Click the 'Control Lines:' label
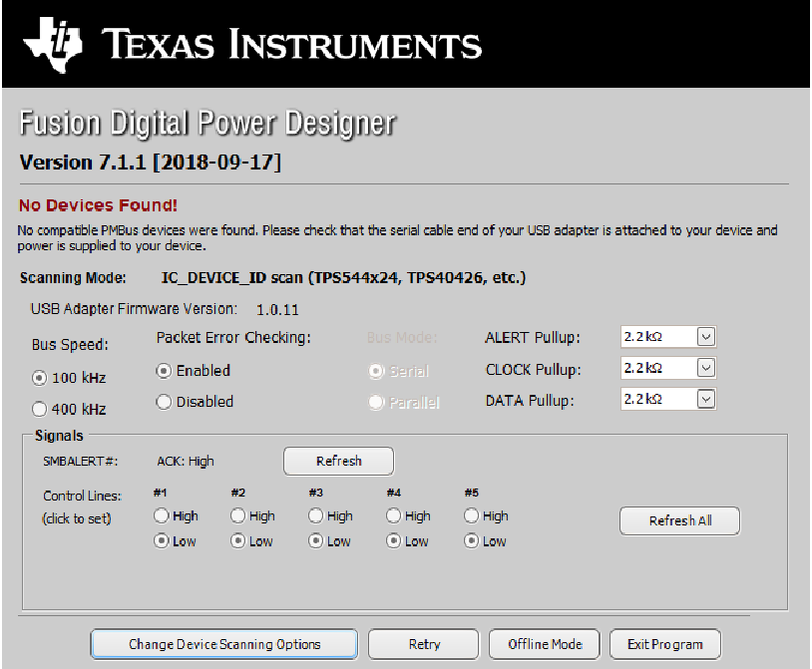Screen dimensions: 812x669 point(82,496)
